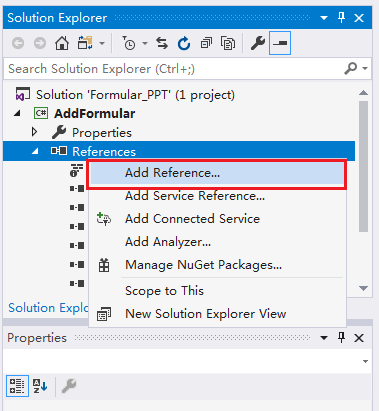Click the Collapse All icon
The width and height of the screenshot is (379, 411).
point(206,43)
